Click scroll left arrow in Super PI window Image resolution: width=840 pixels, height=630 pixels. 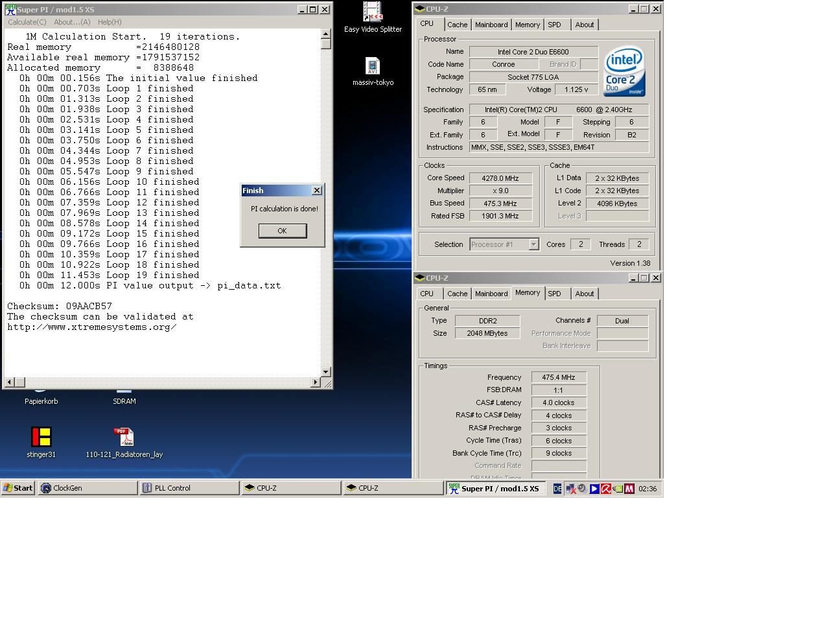click(x=9, y=382)
